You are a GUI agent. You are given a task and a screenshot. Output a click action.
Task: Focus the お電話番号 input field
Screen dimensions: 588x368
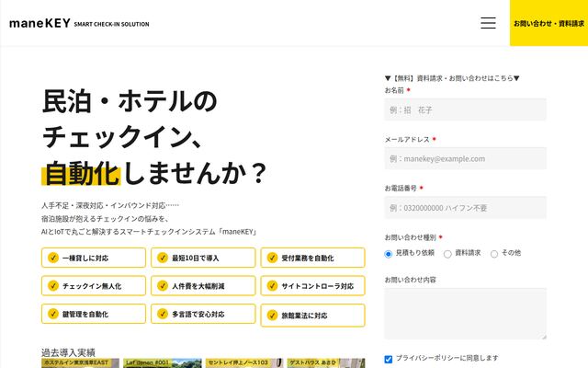(x=465, y=207)
